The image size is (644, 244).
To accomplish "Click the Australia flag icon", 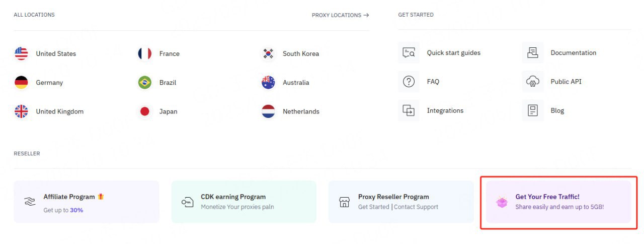I will point(268,83).
